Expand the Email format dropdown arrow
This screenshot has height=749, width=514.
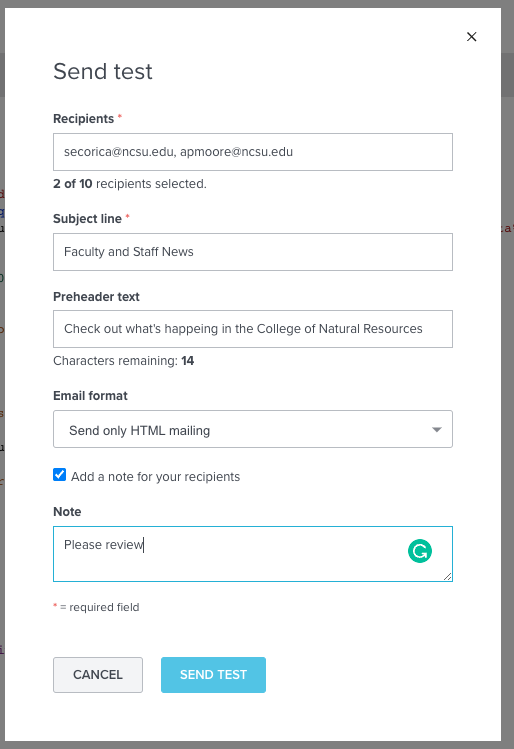click(437, 429)
